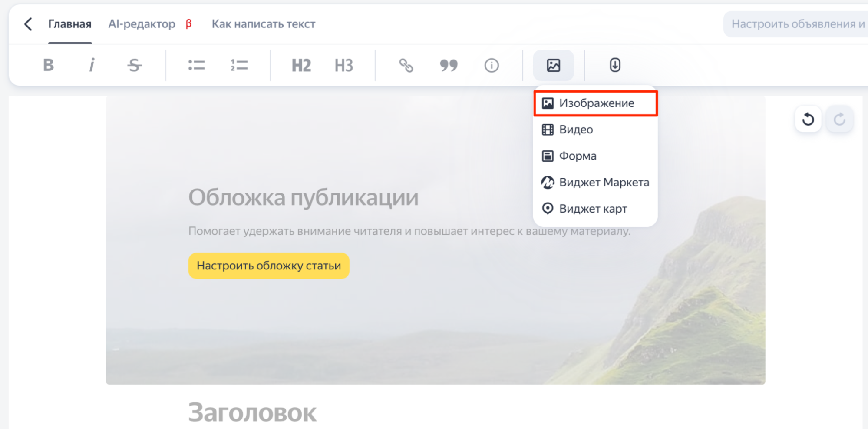
Task: Undo the last action
Action: pos(808,119)
